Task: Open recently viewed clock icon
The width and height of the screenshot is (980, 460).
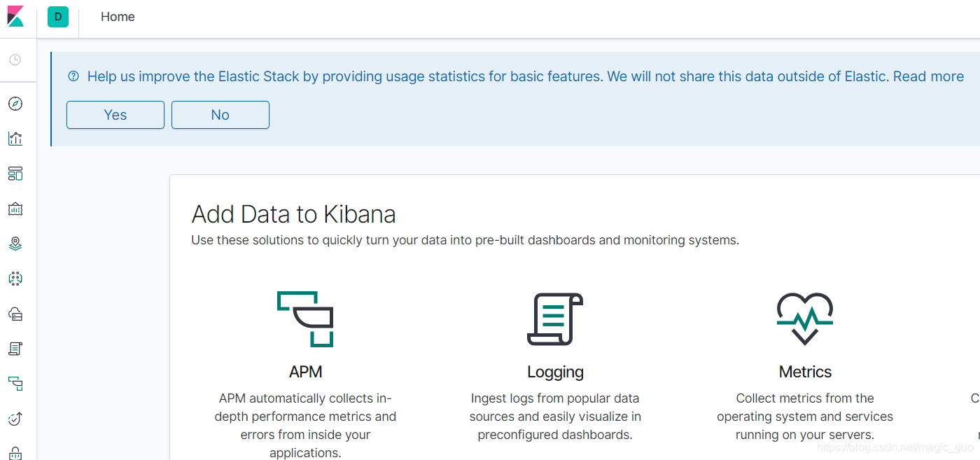Action: pos(15,60)
